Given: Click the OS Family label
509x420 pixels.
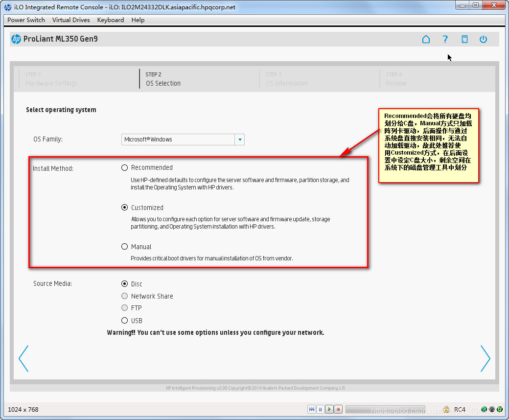Looking at the screenshot, I should [x=48, y=139].
